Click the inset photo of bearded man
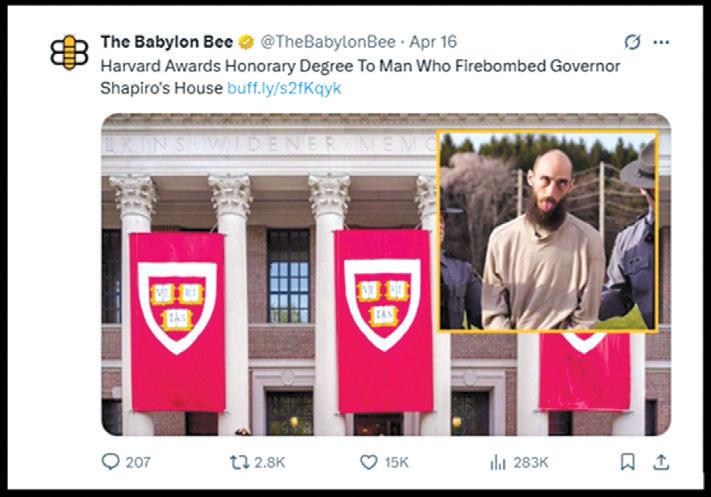The width and height of the screenshot is (711, 497). pyautogui.click(x=548, y=231)
